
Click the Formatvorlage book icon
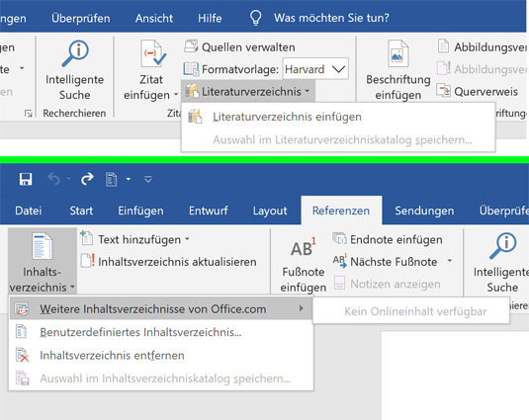(191, 69)
